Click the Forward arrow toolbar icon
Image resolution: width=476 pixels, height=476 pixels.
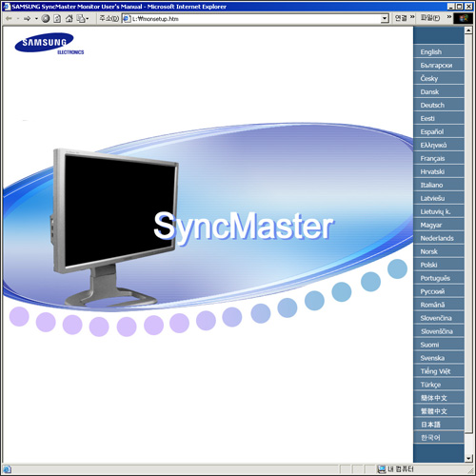point(28,19)
